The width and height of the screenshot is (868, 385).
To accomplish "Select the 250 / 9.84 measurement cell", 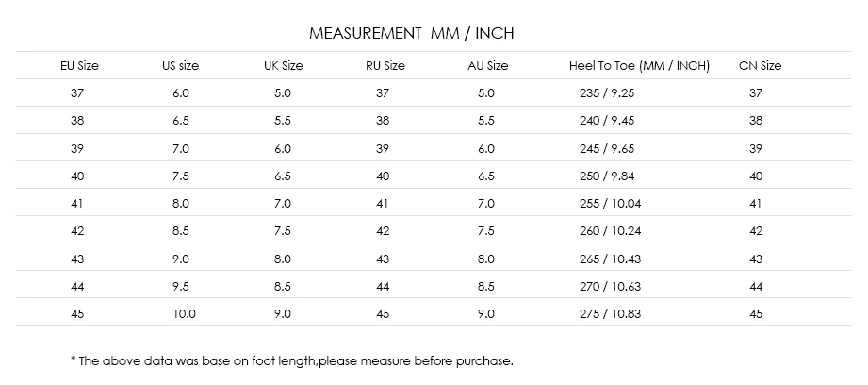I will (x=607, y=176).
